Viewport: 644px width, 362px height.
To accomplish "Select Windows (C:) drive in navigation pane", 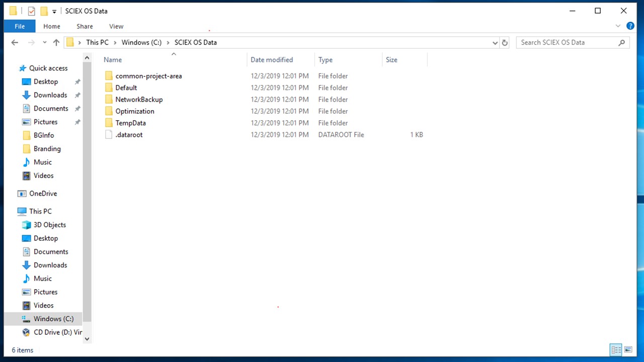I will point(53,319).
